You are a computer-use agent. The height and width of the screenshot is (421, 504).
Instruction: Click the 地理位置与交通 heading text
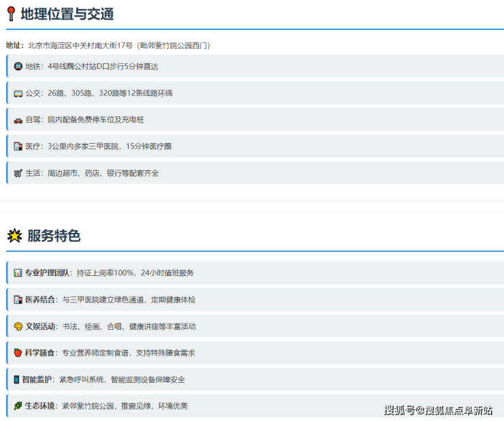[x=67, y=14]
